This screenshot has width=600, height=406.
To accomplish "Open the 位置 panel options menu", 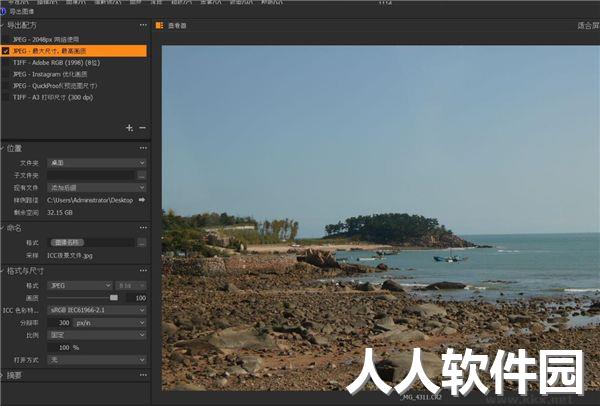I will coord(143,148).
